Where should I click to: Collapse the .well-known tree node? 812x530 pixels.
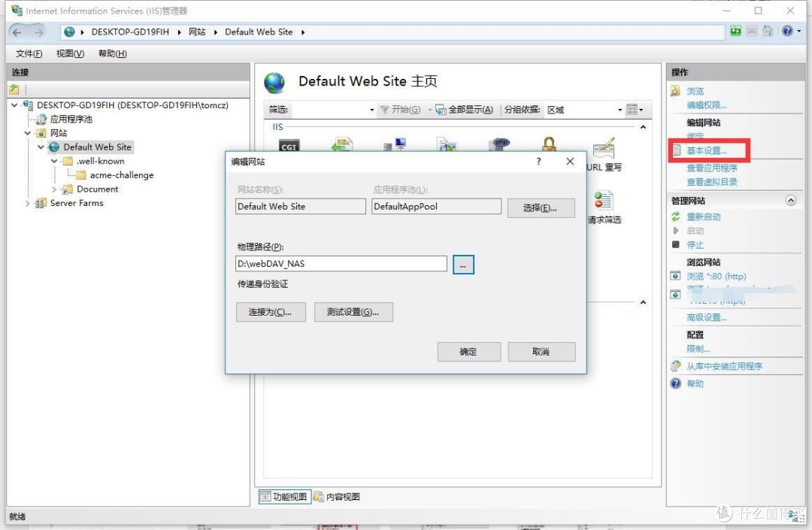click(54, 162)
